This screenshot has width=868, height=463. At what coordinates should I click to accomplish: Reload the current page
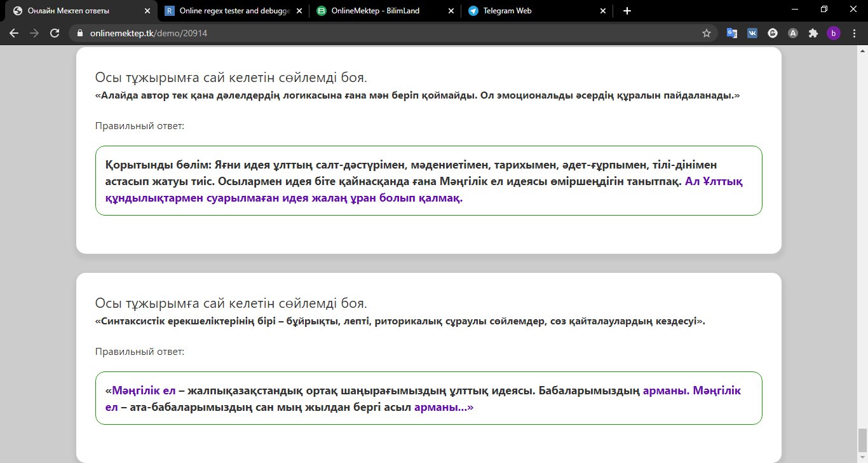pyautogui.click(x=55, y=33)
